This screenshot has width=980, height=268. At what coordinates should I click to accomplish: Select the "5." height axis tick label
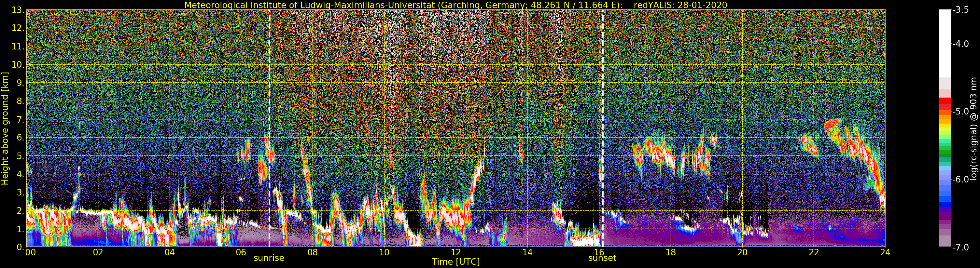point(20,156)
